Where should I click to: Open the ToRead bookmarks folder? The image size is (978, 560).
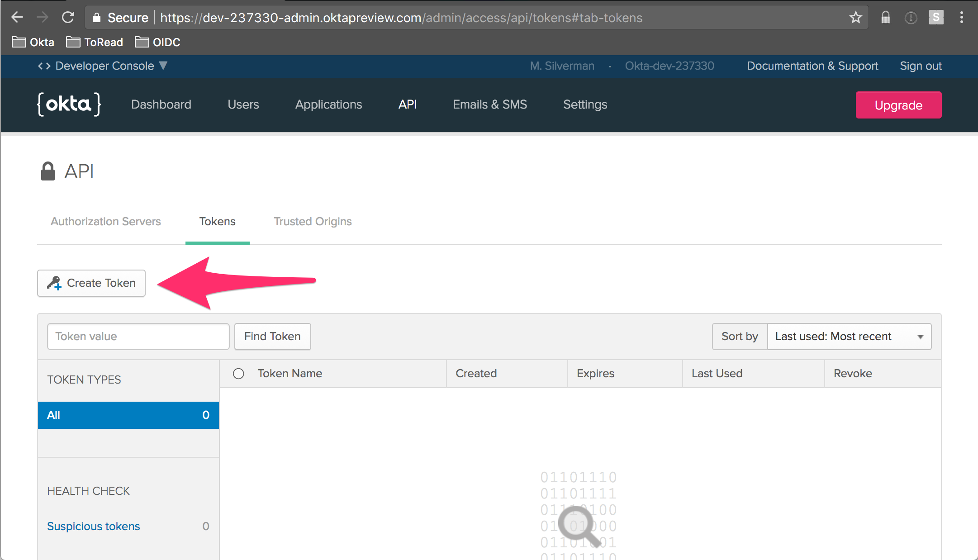click(x=95, y=42)
